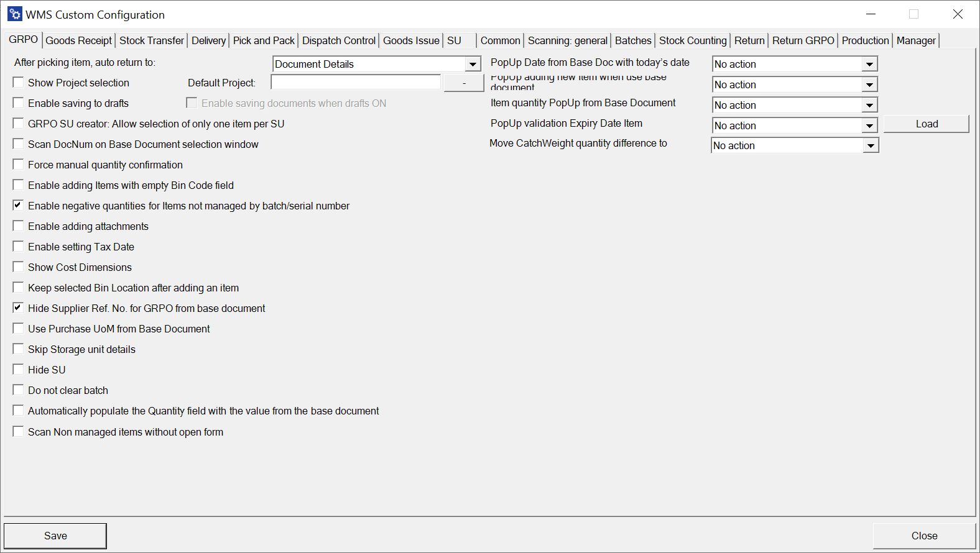The height and width of the screenshot is (553, 980).
Task: Select the Manager tab
Action: tap(915, 40)
